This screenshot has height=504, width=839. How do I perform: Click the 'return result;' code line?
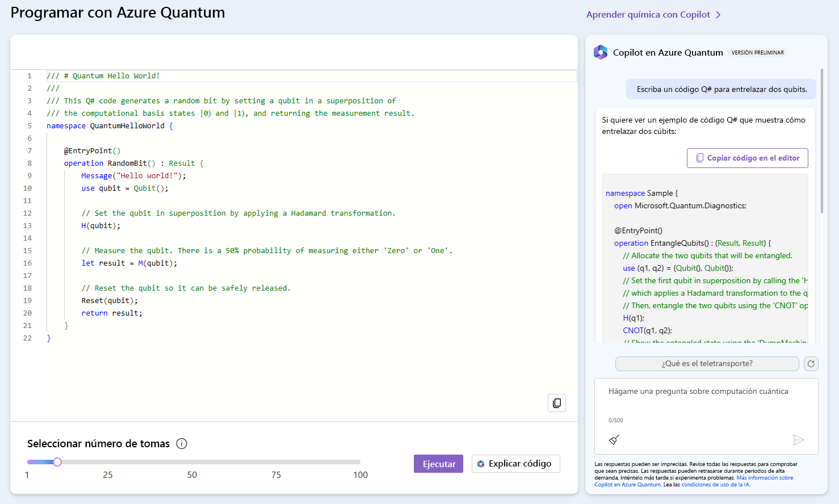pos(112,313)
